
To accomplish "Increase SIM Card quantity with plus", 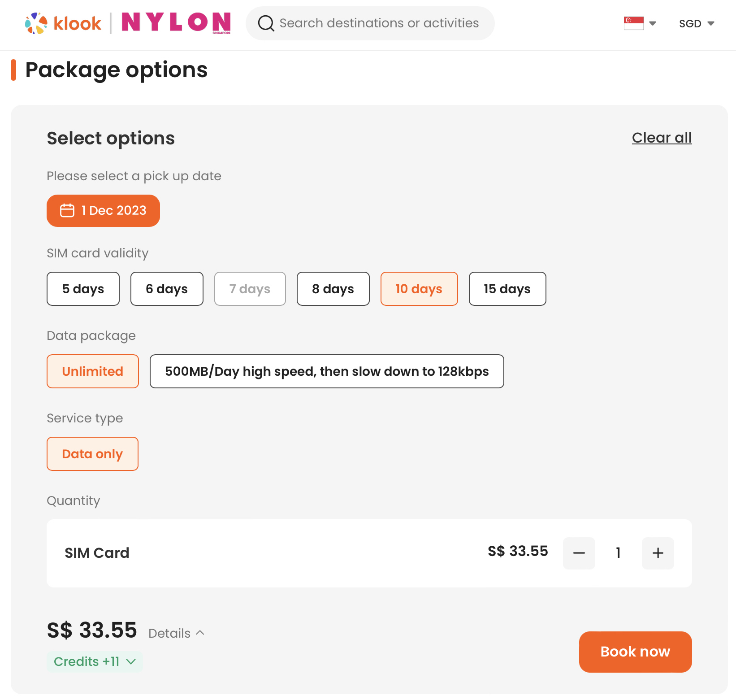I will pos(658,553).
